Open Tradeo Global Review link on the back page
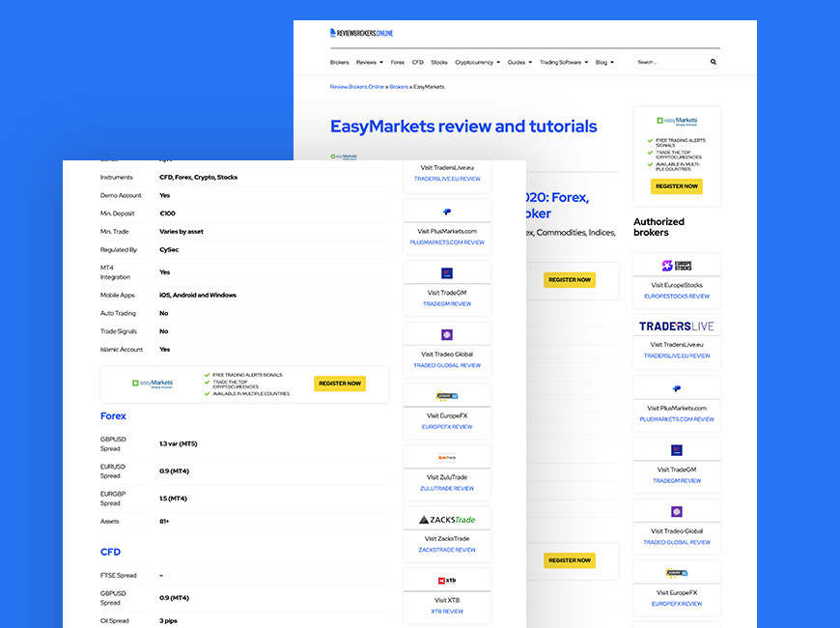This screenshot has height=628, width=840. [677, 542]
